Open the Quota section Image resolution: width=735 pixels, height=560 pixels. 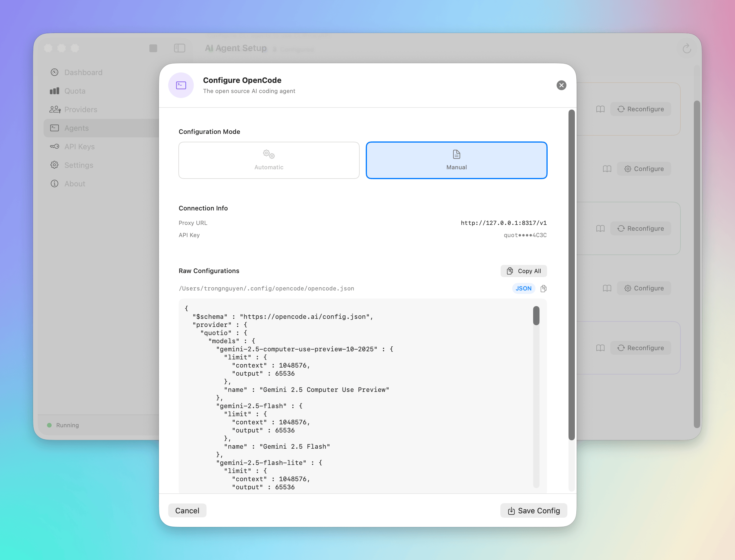(75, 91)
